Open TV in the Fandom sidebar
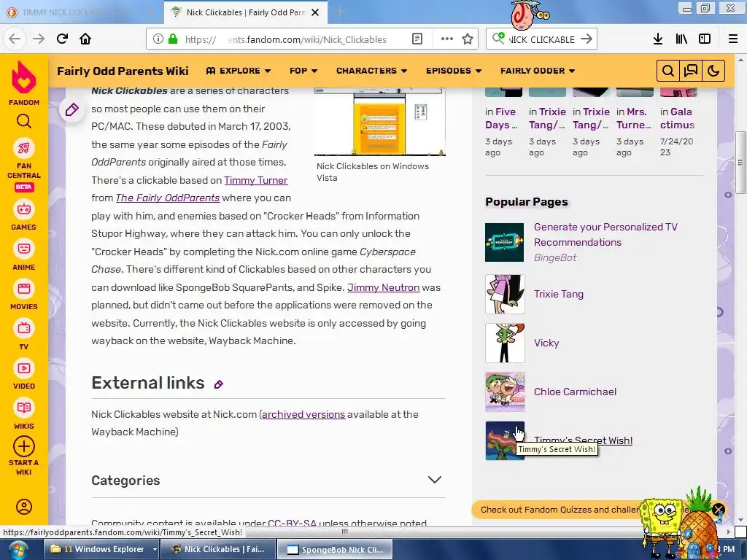Image resolution: width=747 pixels, height=560 pixels. click(24, 335)
